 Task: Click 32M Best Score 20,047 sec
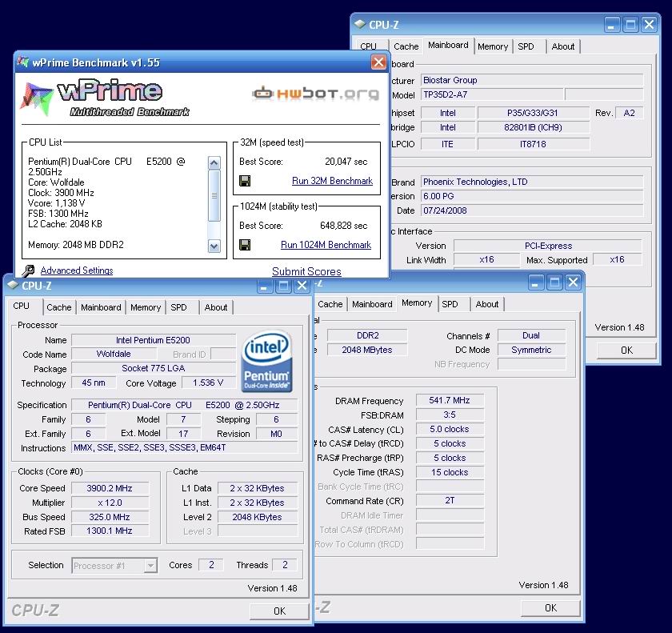point(346,162)
